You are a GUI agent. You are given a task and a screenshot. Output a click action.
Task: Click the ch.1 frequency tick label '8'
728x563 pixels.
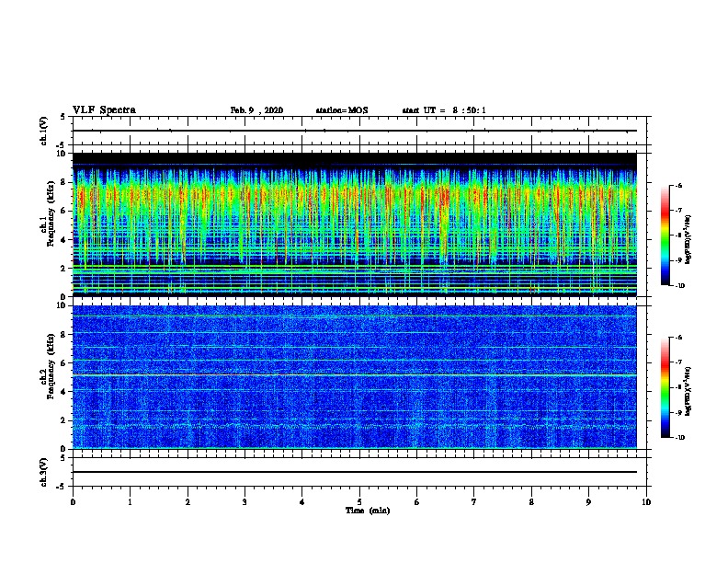(63, 182)
